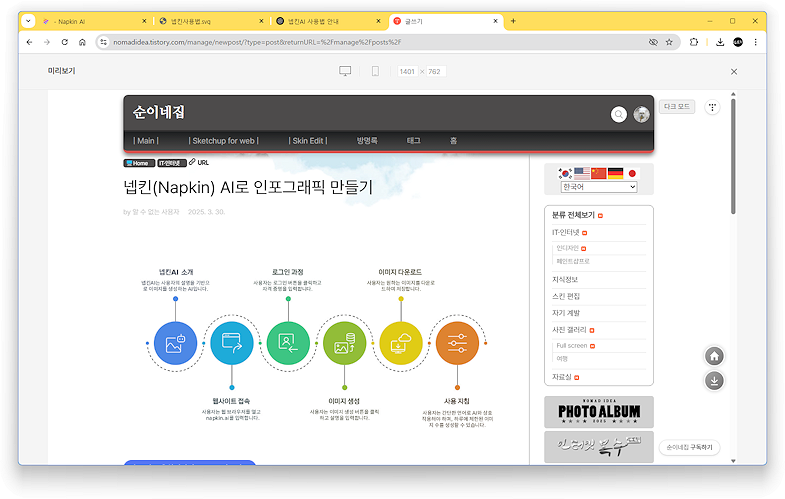Click the 인터넷 복수 banner image
Image resolution: width=785 pixels, height=499 pixels.
coord(599,447)
